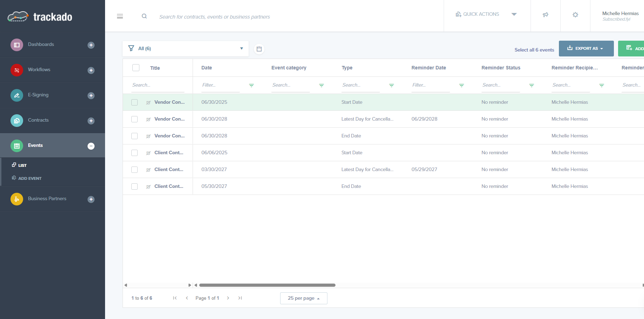Check the 06/06/2025 Start Date row checkbox
The width and height of the screenshot is (644, 319).
pos(134,153)
